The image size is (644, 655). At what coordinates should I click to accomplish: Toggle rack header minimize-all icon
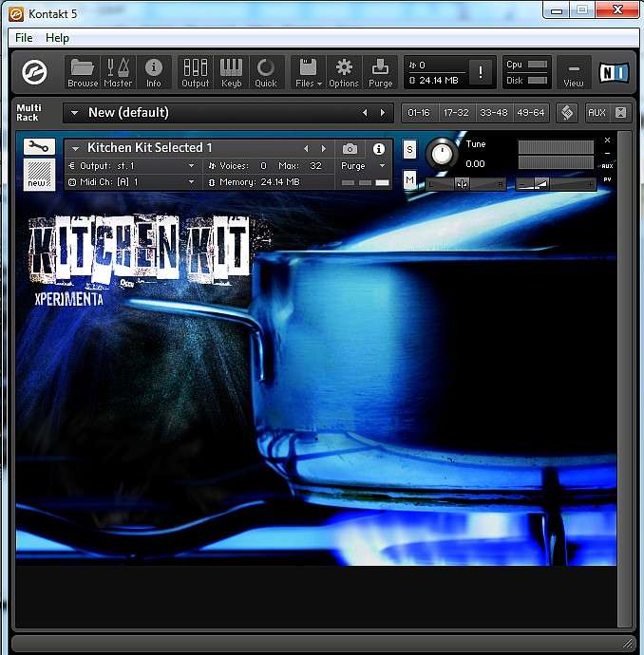coord(620,113)
